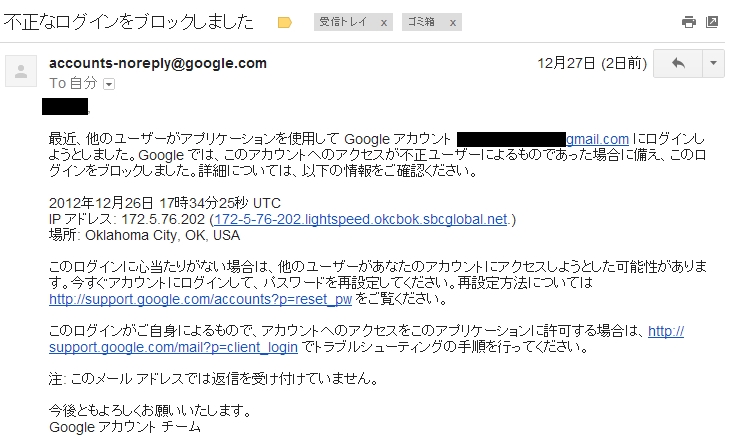Click the yellow importance marker icon
The height and width of the screenshot is (435, 731).
pyautogui.click(x=284, y=22)
